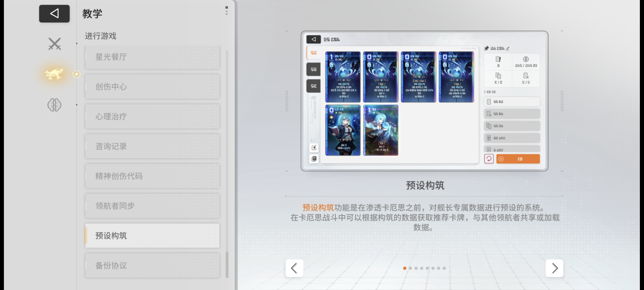Click the tutorial preview screenshot image
The image size is (644, 290).
click(424, 101)
